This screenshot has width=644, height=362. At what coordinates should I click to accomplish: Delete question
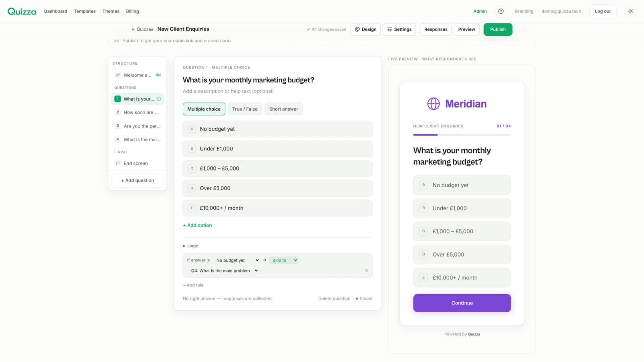coord(334,298)
